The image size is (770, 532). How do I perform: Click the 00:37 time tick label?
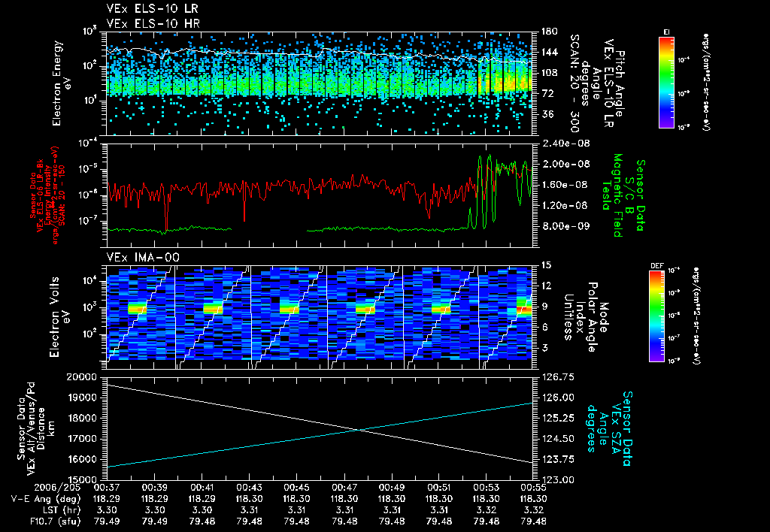click(107, 488)
